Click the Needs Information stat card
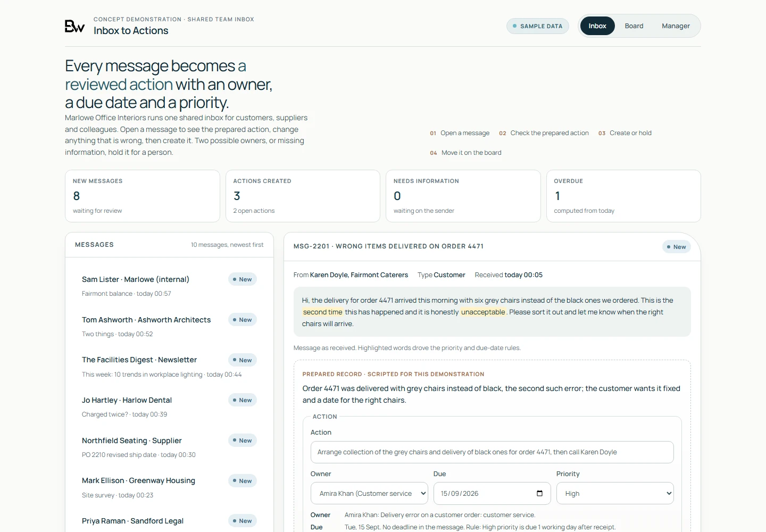This screenshot has height=532, width=766. coord(463,196)
